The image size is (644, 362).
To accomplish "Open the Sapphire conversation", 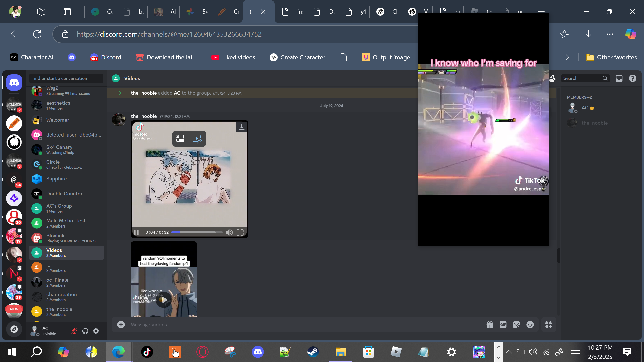I will click(66, 179).
